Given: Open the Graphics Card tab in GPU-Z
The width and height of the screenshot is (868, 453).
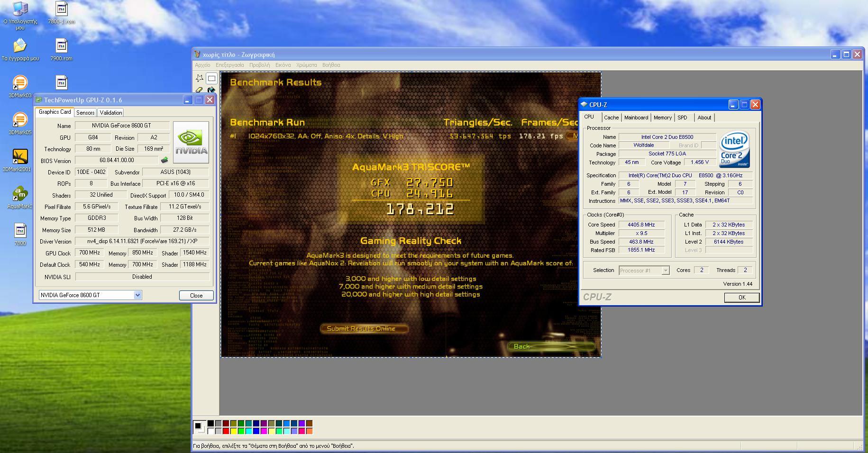Looking at the screenshot, I should (x=55, y=112).
